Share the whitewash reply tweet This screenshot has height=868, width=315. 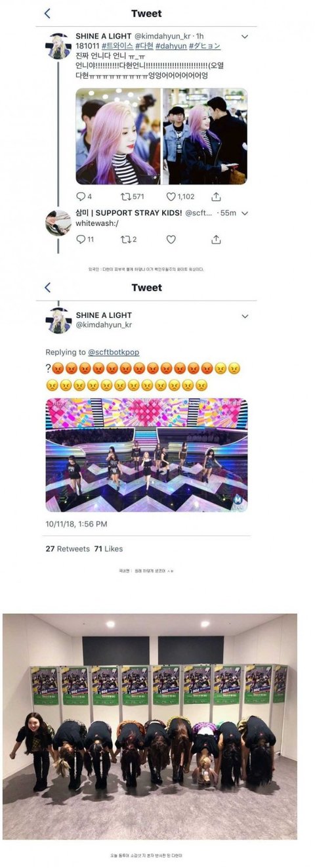pos(217,240)
